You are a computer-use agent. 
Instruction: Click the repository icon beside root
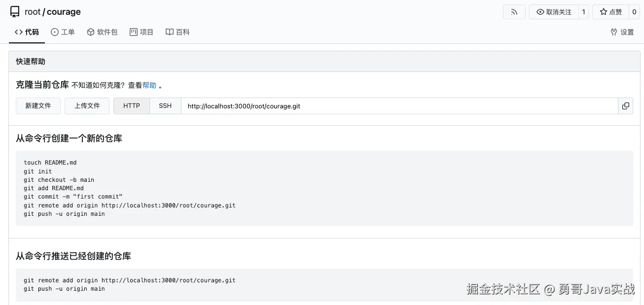15,12
